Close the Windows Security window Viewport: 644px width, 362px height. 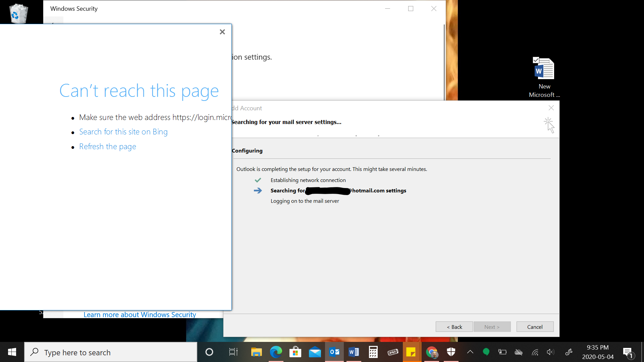coord(434,9)
